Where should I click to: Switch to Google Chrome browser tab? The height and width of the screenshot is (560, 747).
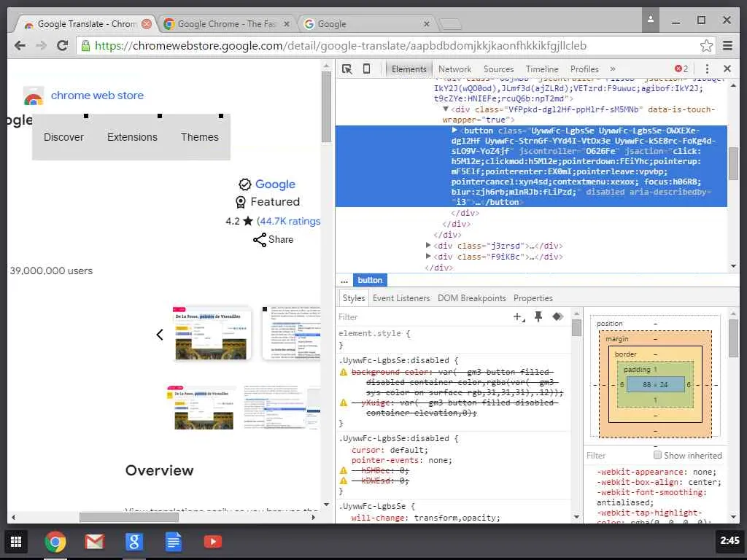[x=226, y=24]
